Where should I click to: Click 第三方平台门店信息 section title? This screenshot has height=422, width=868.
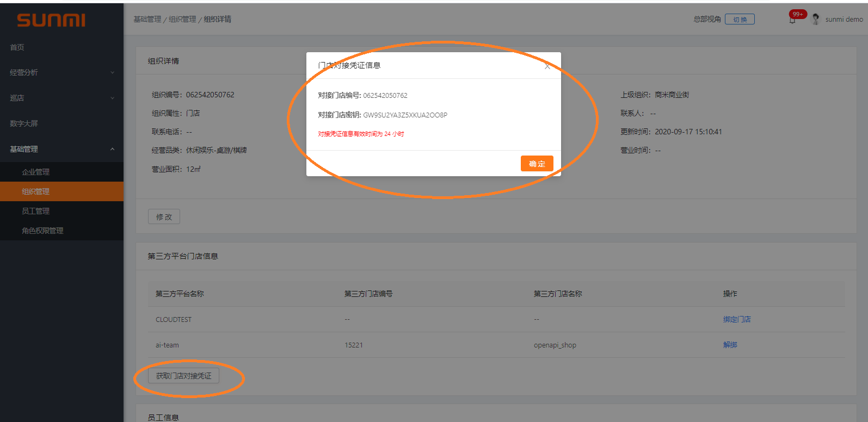pyautogui.click(x=183, y=256)
